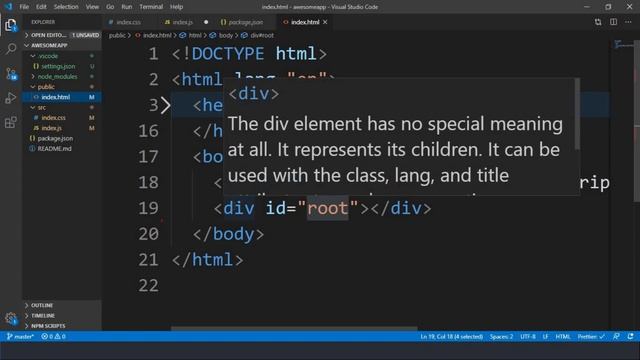Click the notifications bell in status bar
This screenshot has height=360, width=640.
pos(631,336)
